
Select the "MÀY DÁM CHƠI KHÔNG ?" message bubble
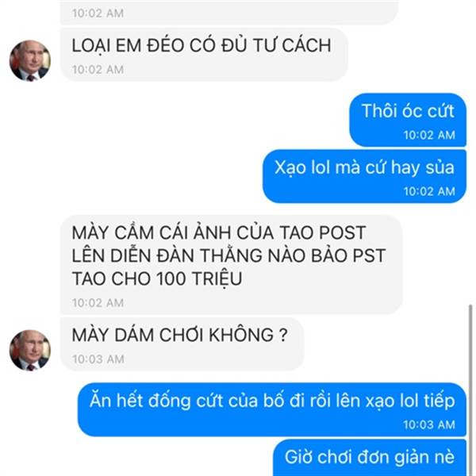click(x=182, y=344)
